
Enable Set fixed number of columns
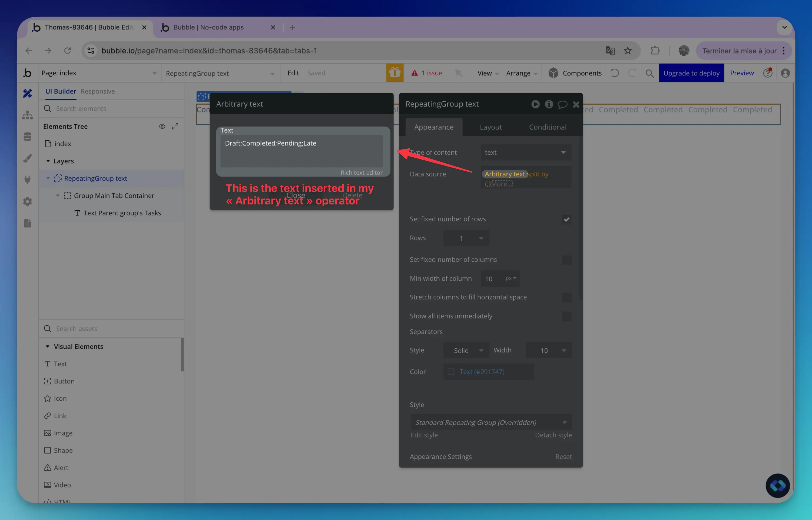tap(566, 260)
